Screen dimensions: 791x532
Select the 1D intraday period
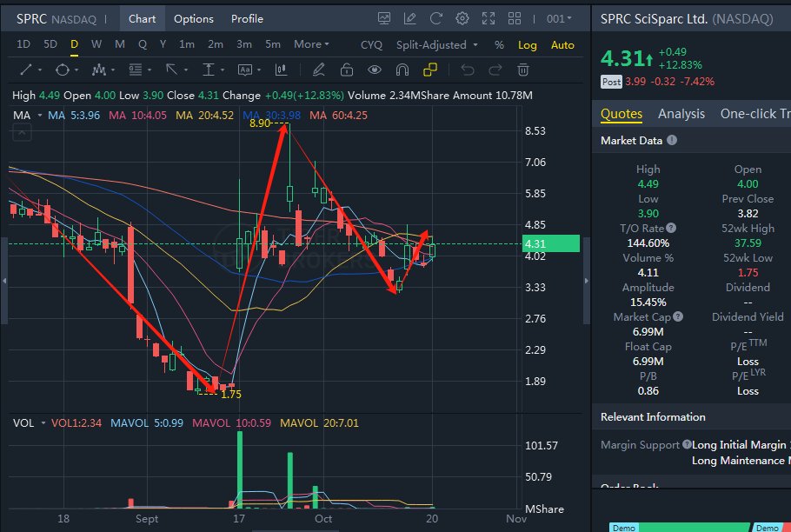23,44
